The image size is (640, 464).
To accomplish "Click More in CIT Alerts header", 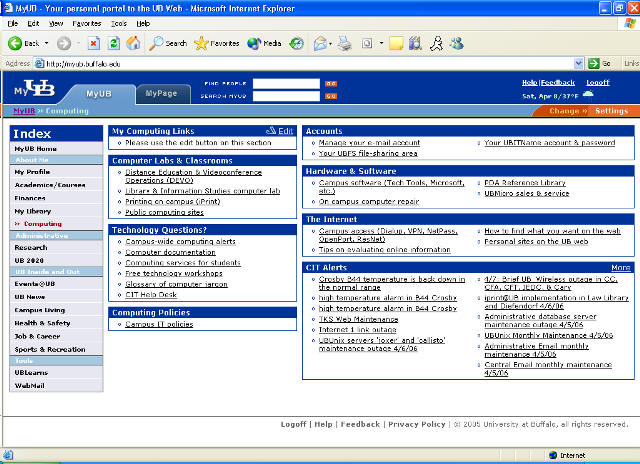I will 620,267.
